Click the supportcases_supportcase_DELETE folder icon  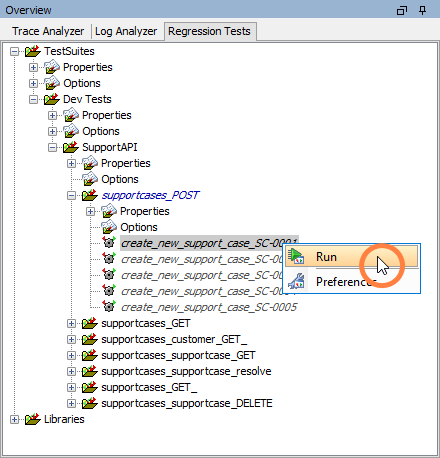pos(90,403)
